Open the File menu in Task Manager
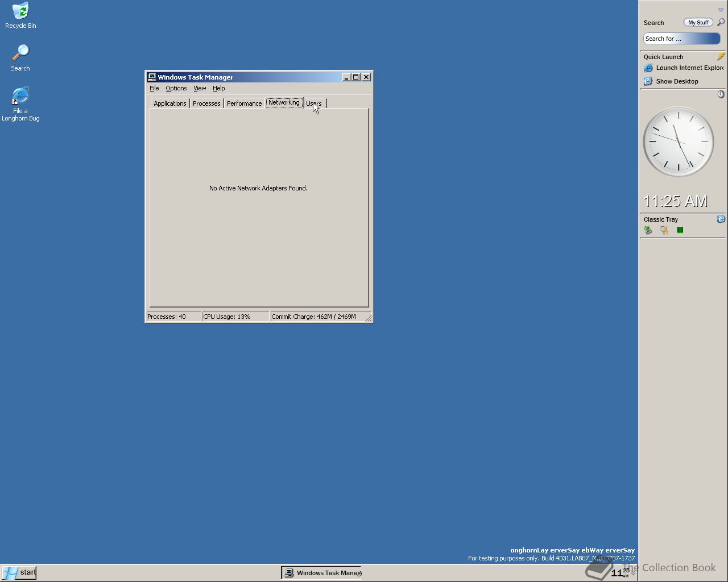This screenshot has width=728, height=582. pos(154,88)
